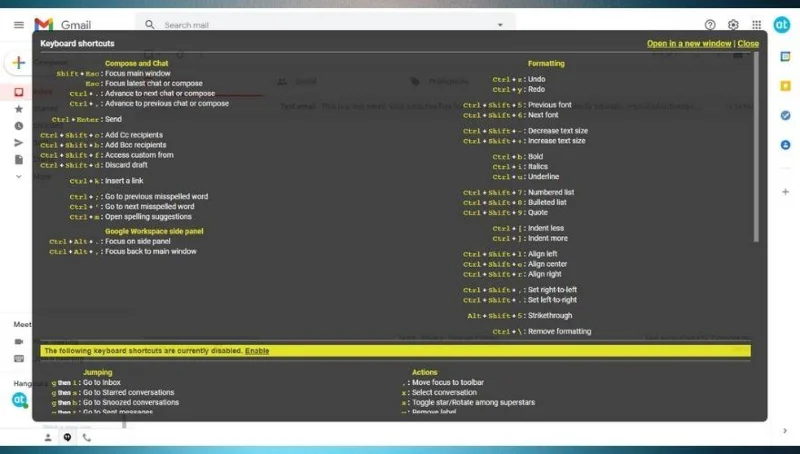The image size is (800, 454).
Task: Open search options dropdown arrow
Action: (x=500, y=24)
